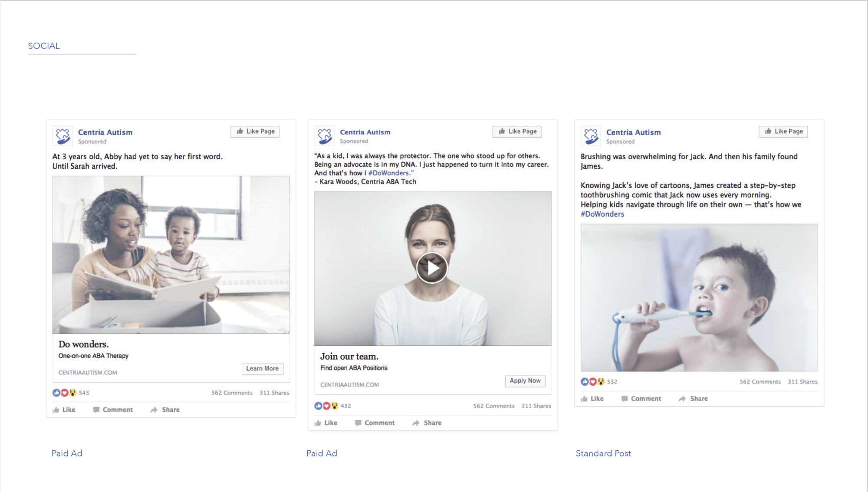Share the Kara Woods video post
Viewport: 868px width, 492px height.
(427, 423)
